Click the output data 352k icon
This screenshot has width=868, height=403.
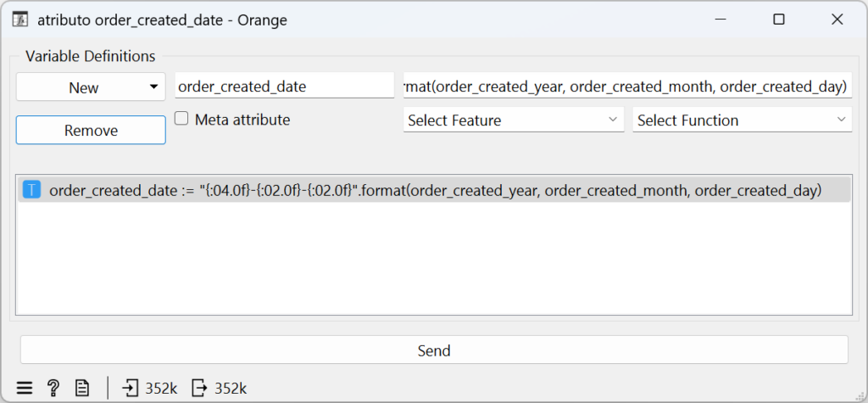click(x=198, y=388)
